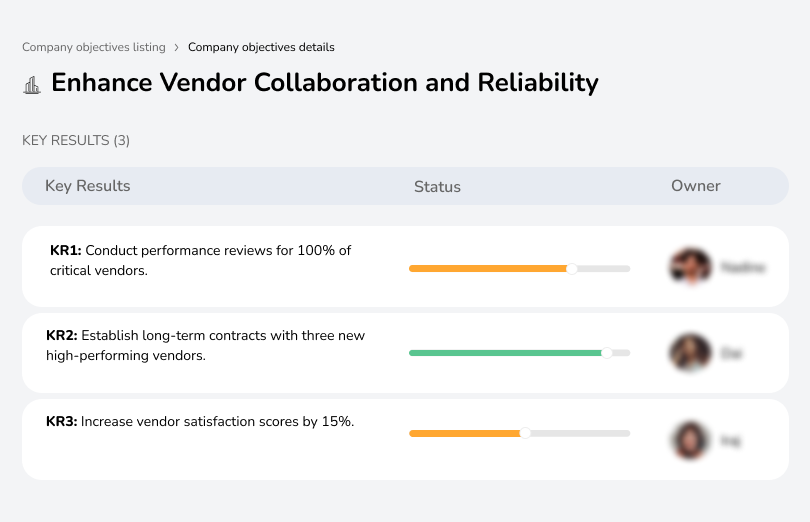Sort by the Key Results column header
The height and width of the screenshot is (522, 810).
point(88,186)
